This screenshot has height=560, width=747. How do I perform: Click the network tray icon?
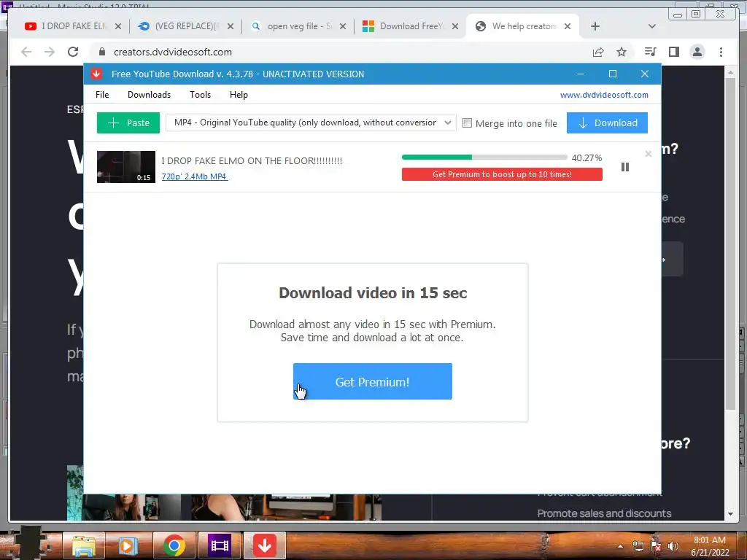tap(638, 546)
